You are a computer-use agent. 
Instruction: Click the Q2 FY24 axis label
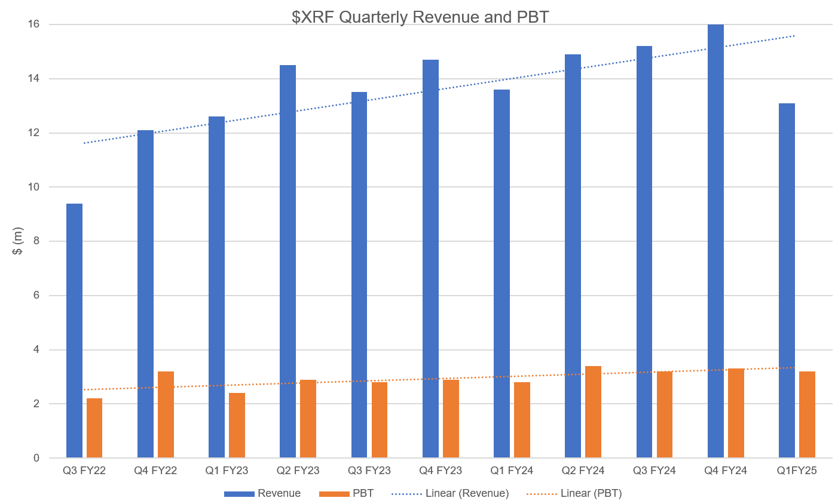(583, 471)
